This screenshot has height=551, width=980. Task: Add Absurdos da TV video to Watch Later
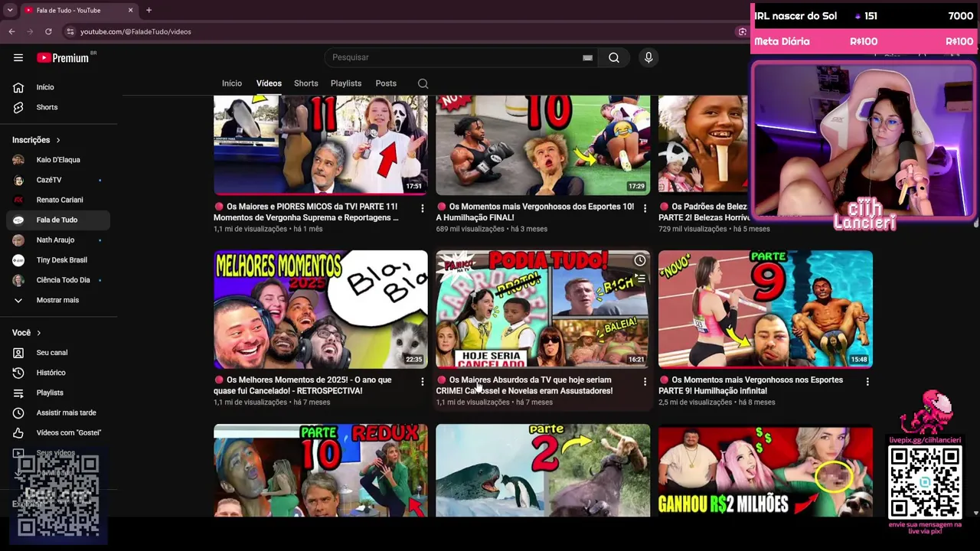[639, 261]
